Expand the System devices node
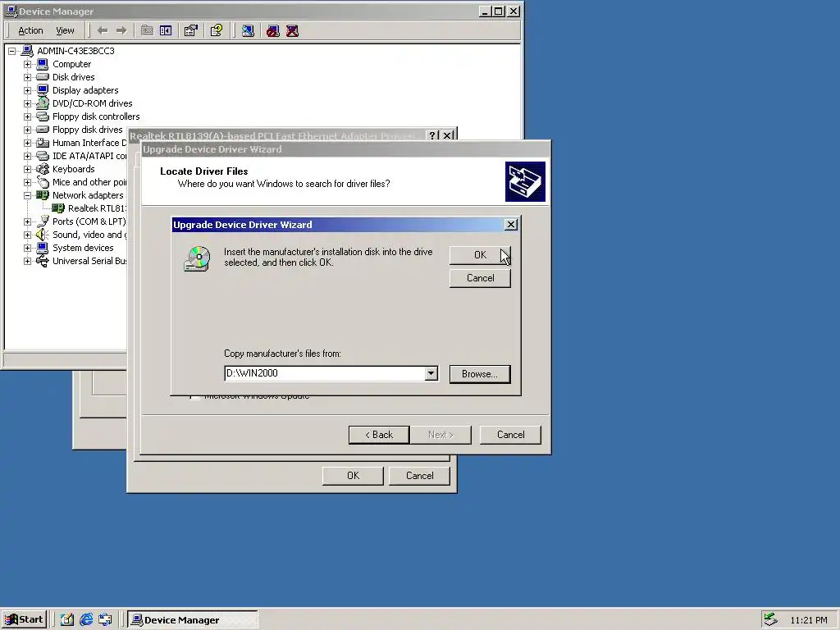 (x=27, y=248)
